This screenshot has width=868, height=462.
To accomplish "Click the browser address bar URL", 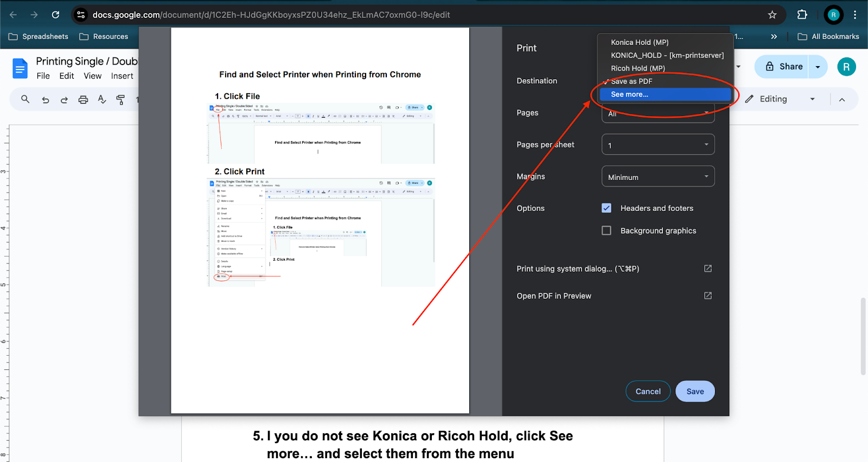I will click(x=271, y=15).
